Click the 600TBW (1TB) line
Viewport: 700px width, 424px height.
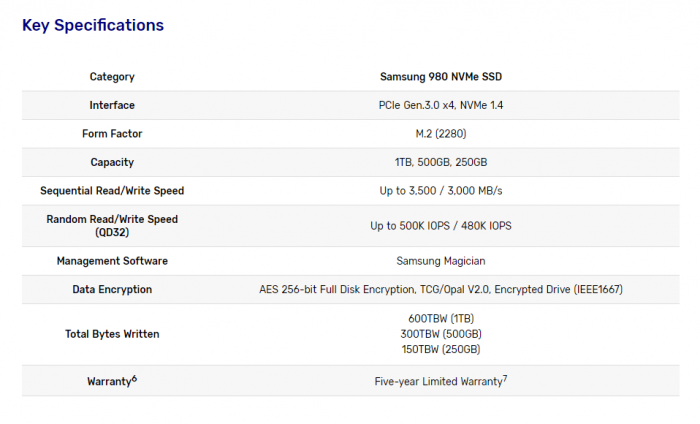tap(440, 318)
